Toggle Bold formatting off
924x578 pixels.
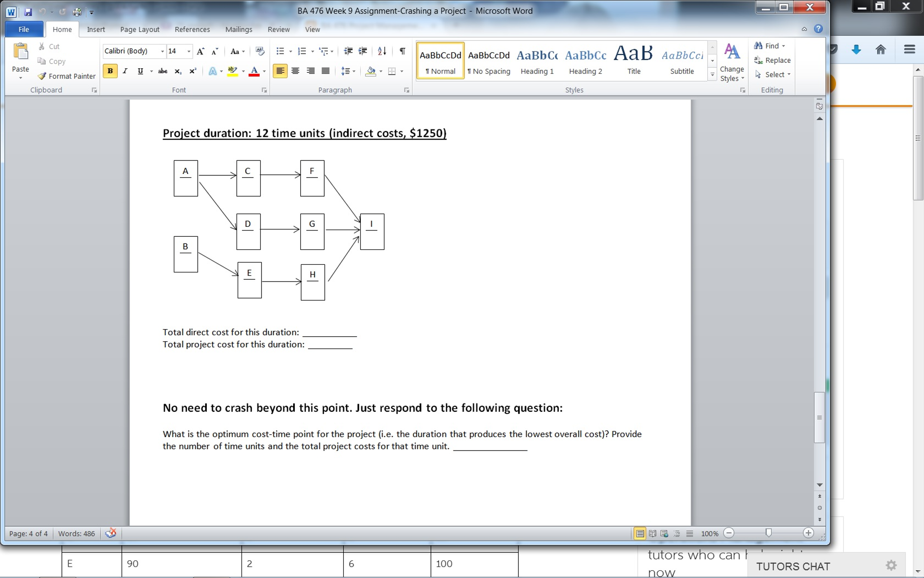coord(110,71)
